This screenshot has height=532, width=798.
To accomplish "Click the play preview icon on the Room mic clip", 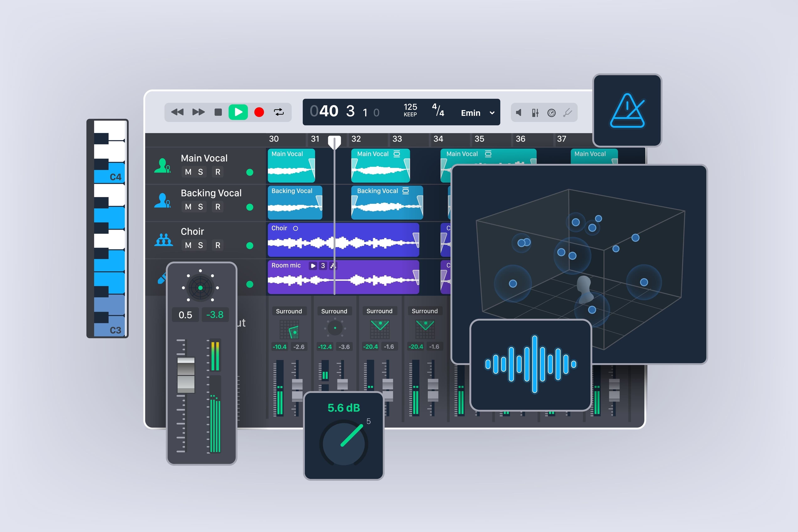I will (x=313, y=266).
